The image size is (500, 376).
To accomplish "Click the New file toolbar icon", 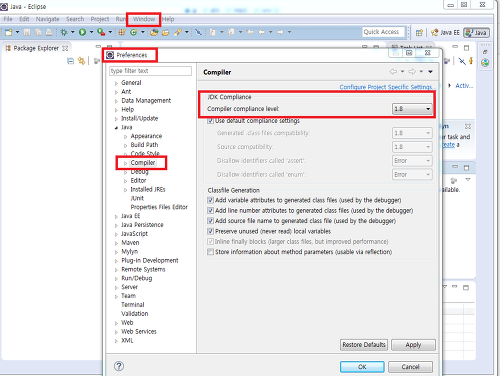I will (9, 32).
